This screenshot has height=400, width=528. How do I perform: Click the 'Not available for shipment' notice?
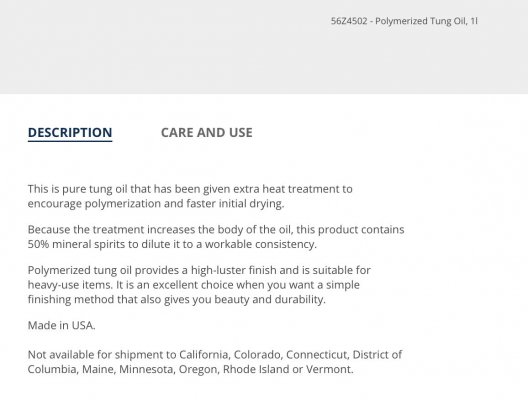215,362
